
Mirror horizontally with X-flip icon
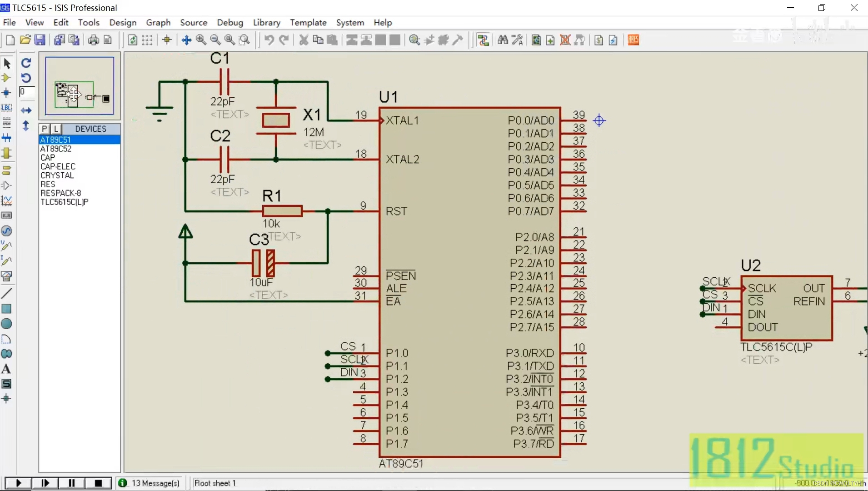pyautogui.click(x=26, y=110)
